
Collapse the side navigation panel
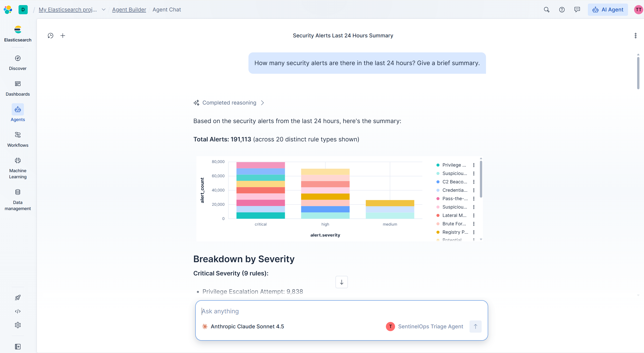tap(18, 347)
